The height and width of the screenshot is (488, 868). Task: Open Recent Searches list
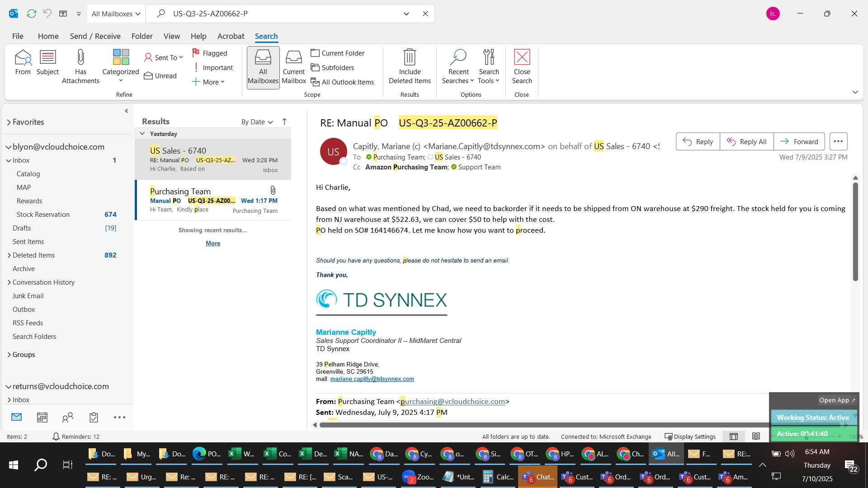point(458,67)
